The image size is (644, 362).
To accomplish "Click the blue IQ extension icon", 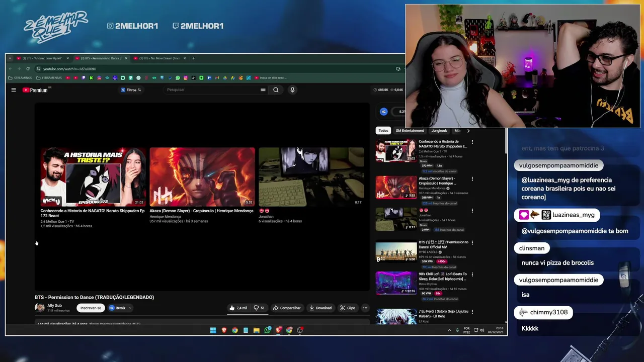I will click(x=383, y=112).
